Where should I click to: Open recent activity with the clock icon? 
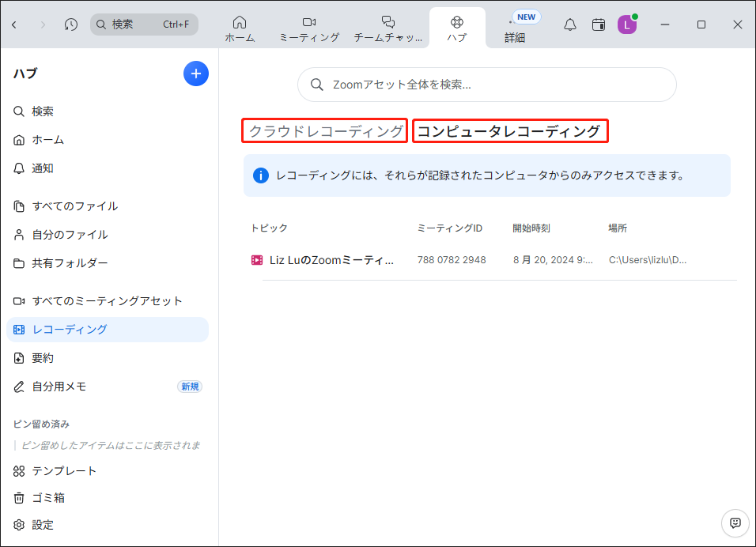coord(70,25)
